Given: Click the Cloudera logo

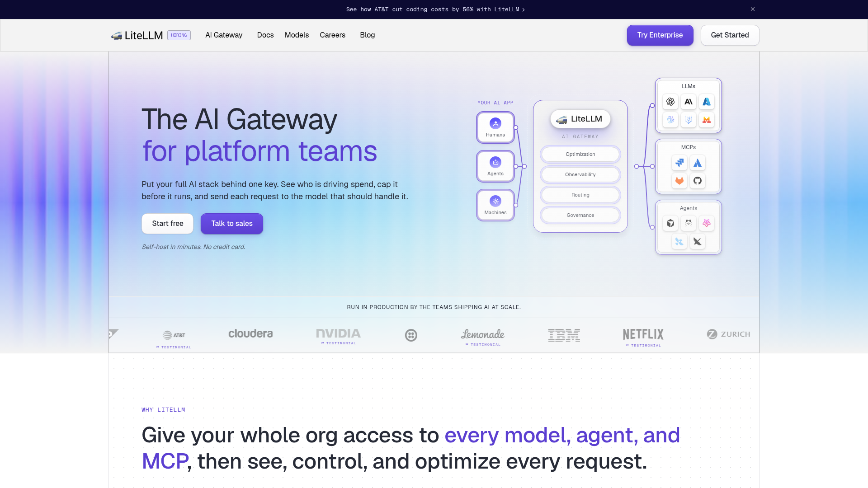Looking at the screenshot, I should pyautogui.click(x=250, y=333).
